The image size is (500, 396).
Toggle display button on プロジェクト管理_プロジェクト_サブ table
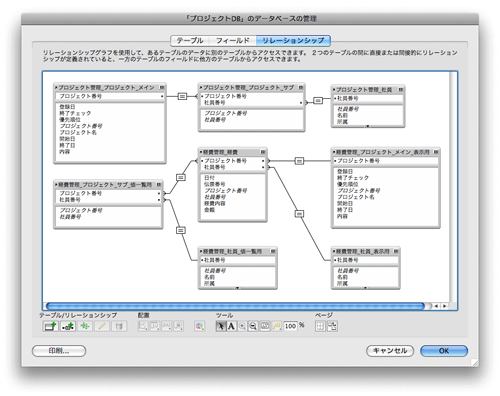(301, 87)
